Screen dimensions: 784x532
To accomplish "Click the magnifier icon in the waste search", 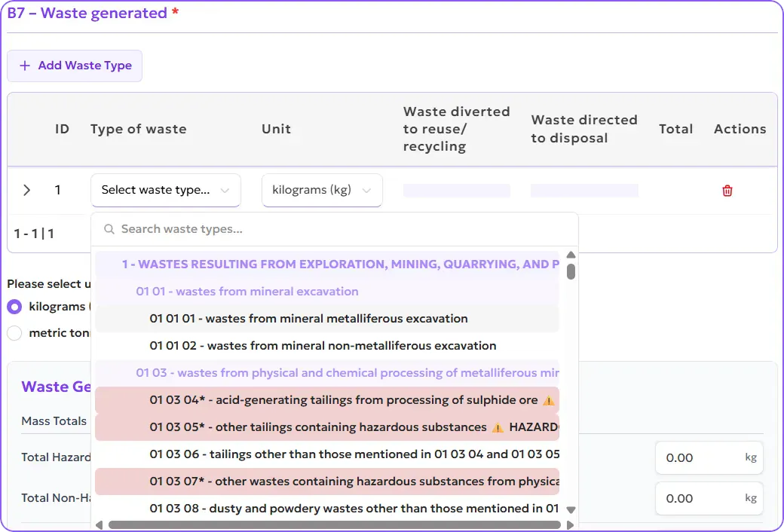I will click(x=109, y=229).
